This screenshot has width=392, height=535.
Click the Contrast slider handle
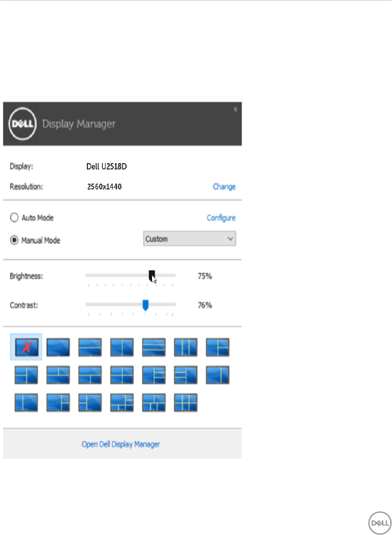click(146, 305)
